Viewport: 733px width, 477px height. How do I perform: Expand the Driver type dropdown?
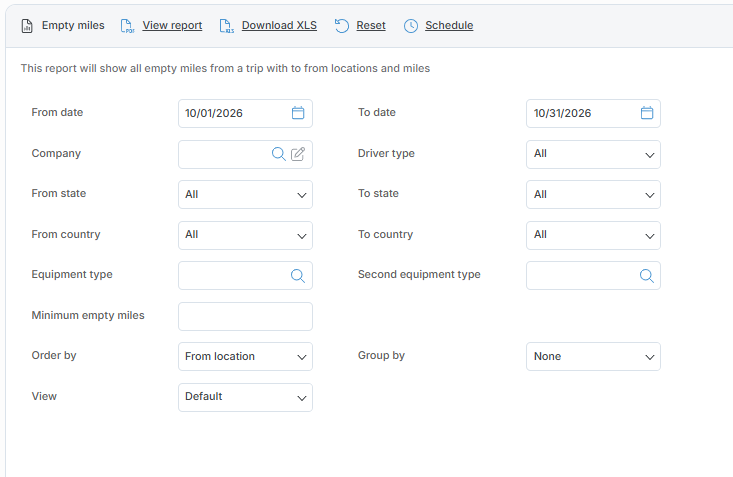(x=593, y=154)
